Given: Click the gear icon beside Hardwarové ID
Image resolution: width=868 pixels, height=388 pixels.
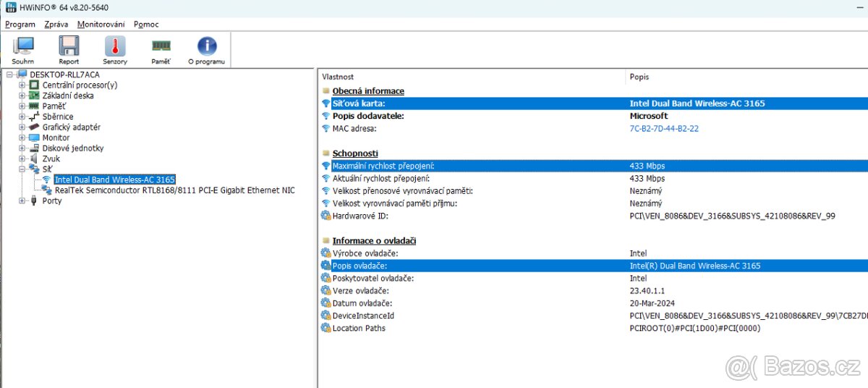Looking at the screenshot, I should pyautogui.click(x=325, y=216).
